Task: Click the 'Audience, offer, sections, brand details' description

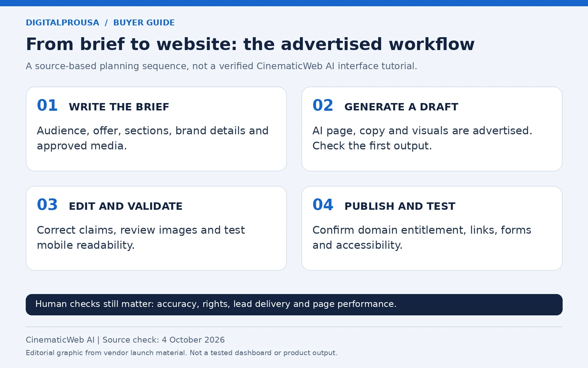Action: pyautogui.click(x=153, y=138)
